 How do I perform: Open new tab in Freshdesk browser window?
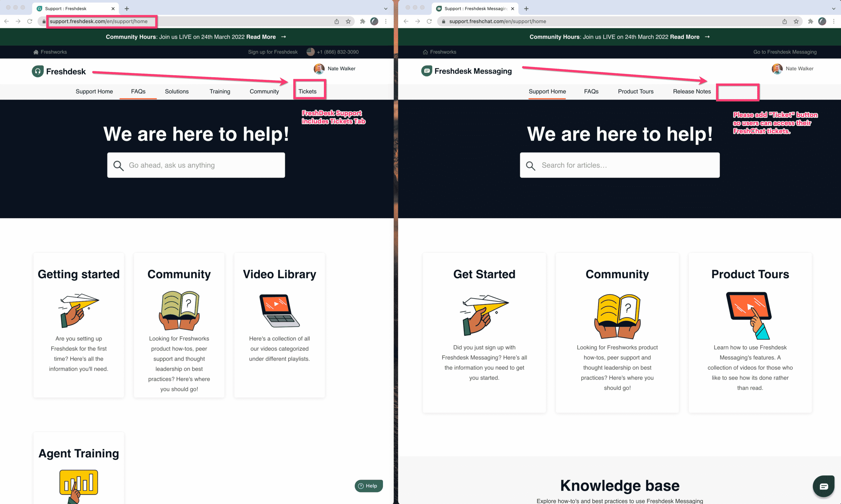[x=126, y=9]
